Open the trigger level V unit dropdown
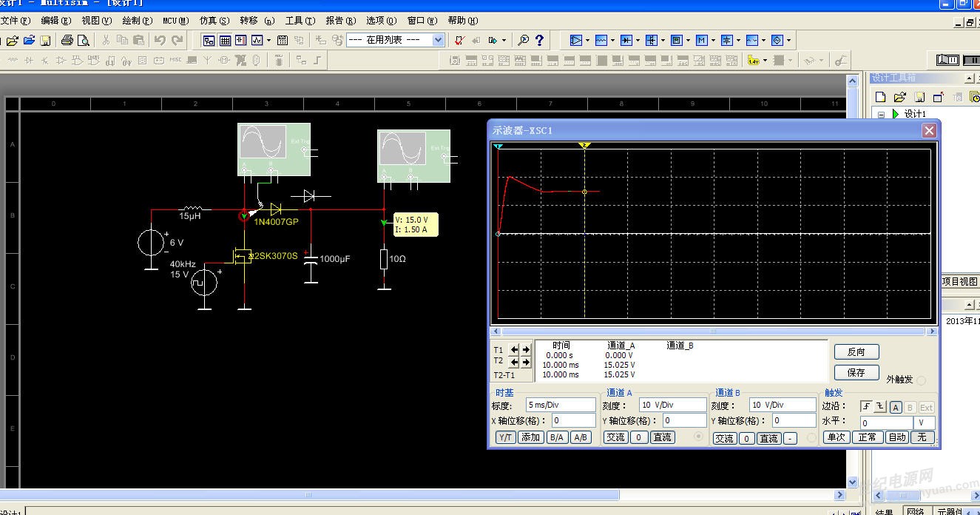 click(x=925, y=423)
